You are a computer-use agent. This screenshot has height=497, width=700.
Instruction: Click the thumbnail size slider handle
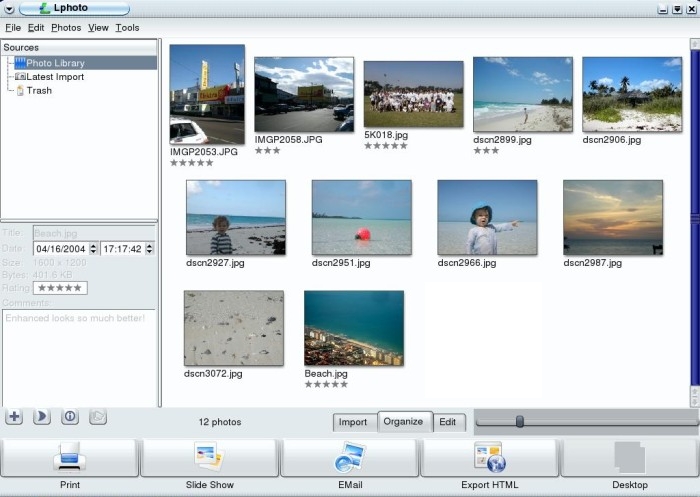(520, 422)
